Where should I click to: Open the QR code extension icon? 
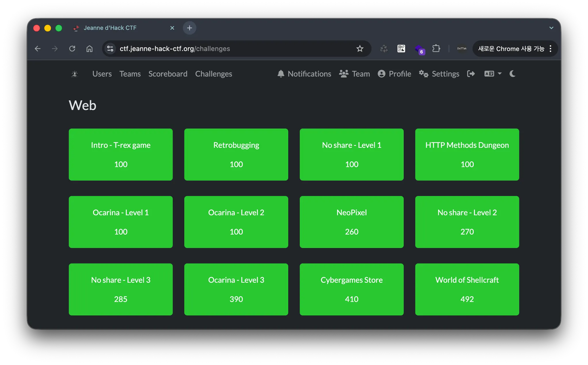tap(401, 49)
